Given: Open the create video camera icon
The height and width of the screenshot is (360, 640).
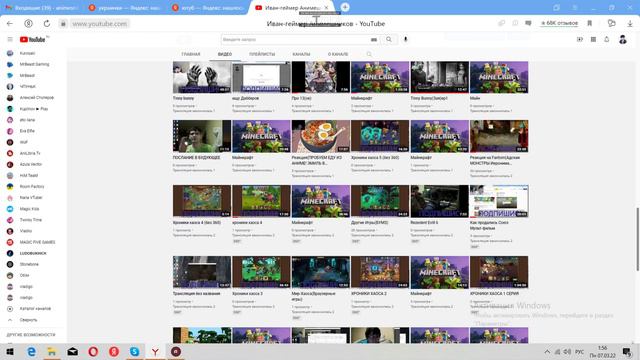Looking at the screenshot, I should coord(580,40).
